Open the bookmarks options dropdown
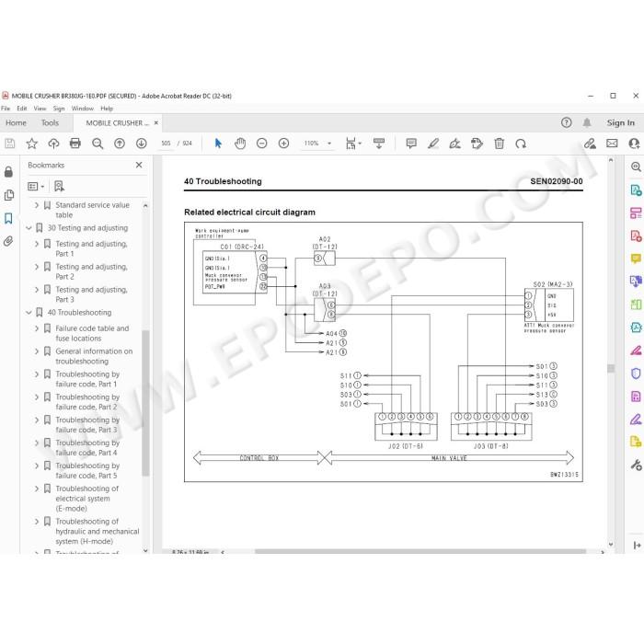 (36, 187)
